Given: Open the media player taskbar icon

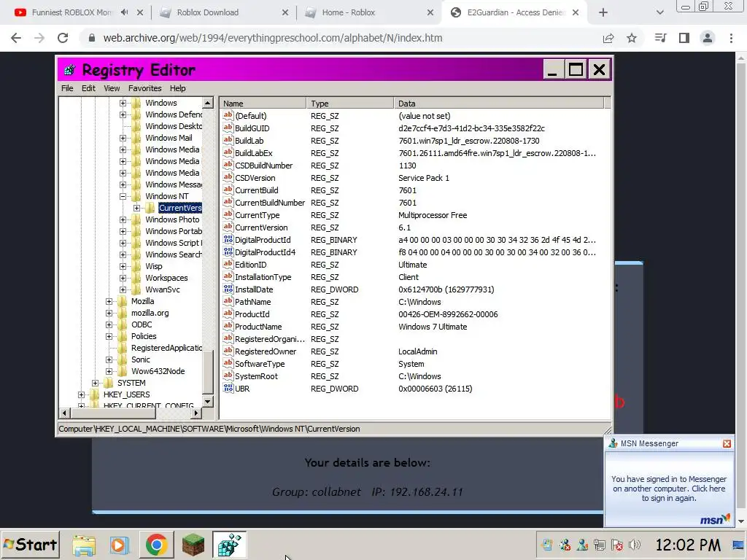Looking at the screenshot, I should click(120, 545).
